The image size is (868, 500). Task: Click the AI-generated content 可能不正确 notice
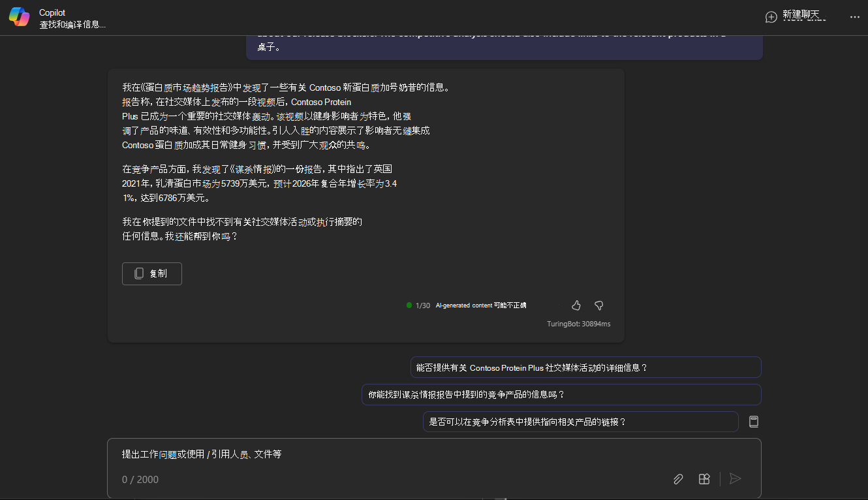coord(481,305)
